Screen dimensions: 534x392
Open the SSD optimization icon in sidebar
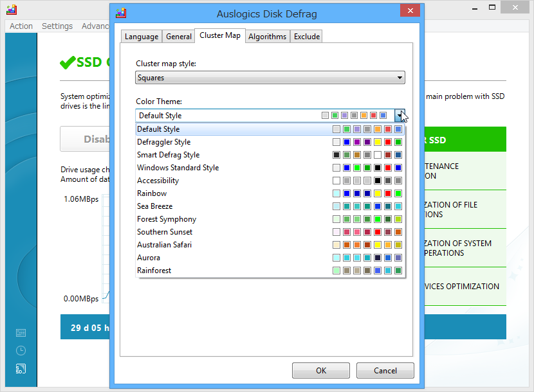[21, 369]
